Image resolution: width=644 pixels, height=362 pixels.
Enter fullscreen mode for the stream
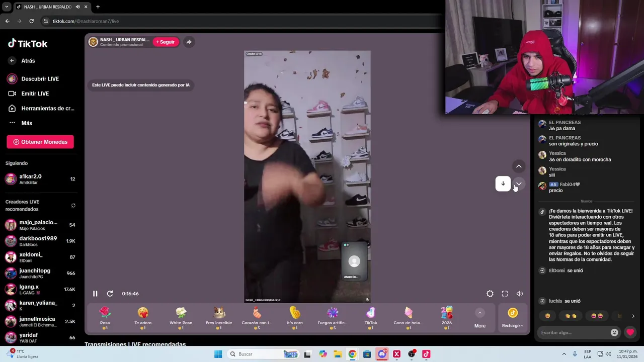(505, 294)
